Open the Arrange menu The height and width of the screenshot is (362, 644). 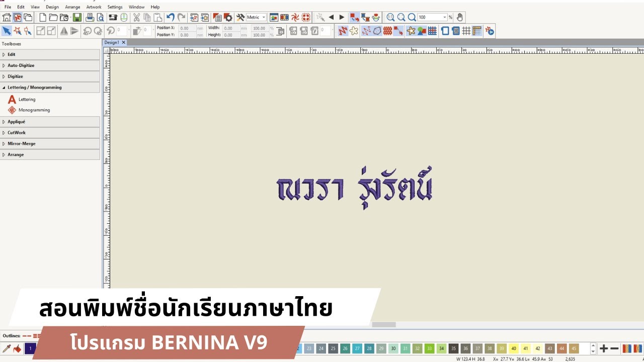(x=72, y=7)
